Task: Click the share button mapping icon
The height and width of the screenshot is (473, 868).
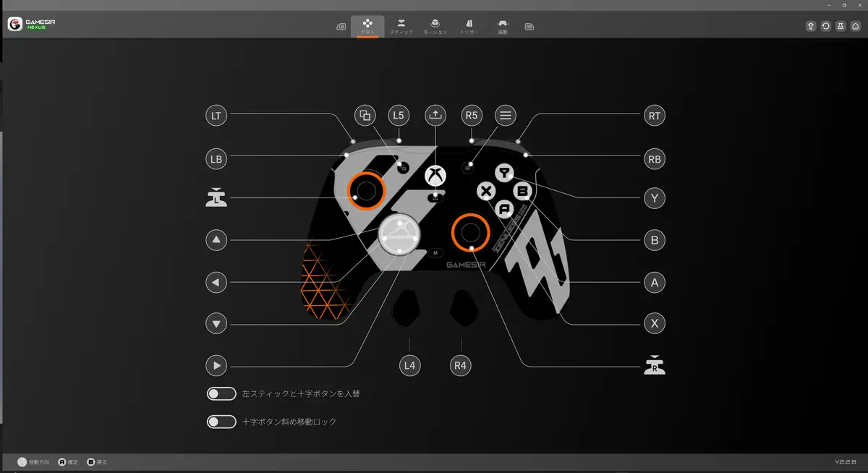Action: point(435,114)
